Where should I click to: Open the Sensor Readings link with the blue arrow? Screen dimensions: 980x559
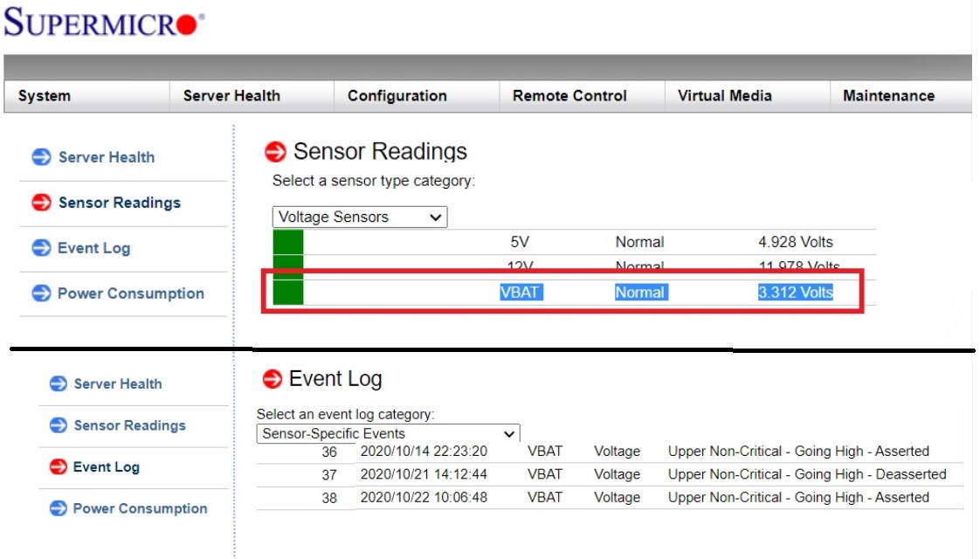point(129,425)
